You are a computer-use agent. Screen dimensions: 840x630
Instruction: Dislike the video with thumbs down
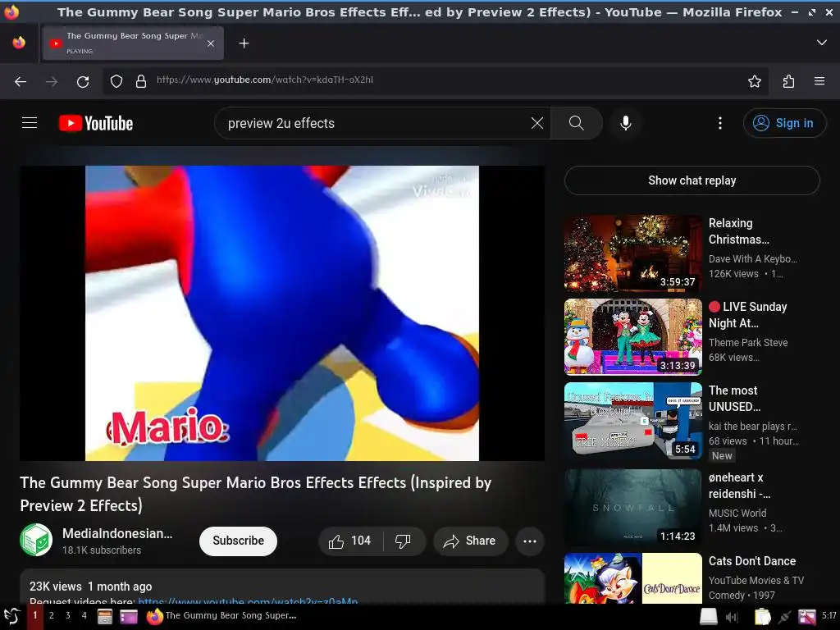(404, 541)
